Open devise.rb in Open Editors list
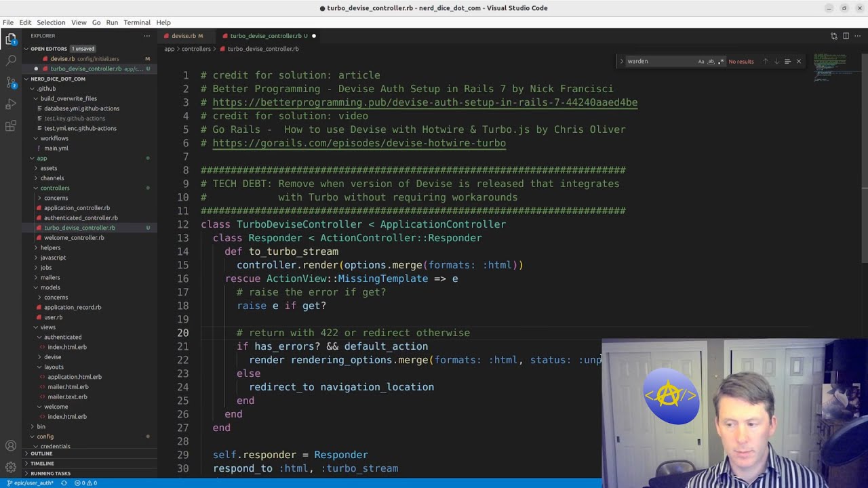The height and width of the screenshot is (488, 868). (x=90, y=59)
